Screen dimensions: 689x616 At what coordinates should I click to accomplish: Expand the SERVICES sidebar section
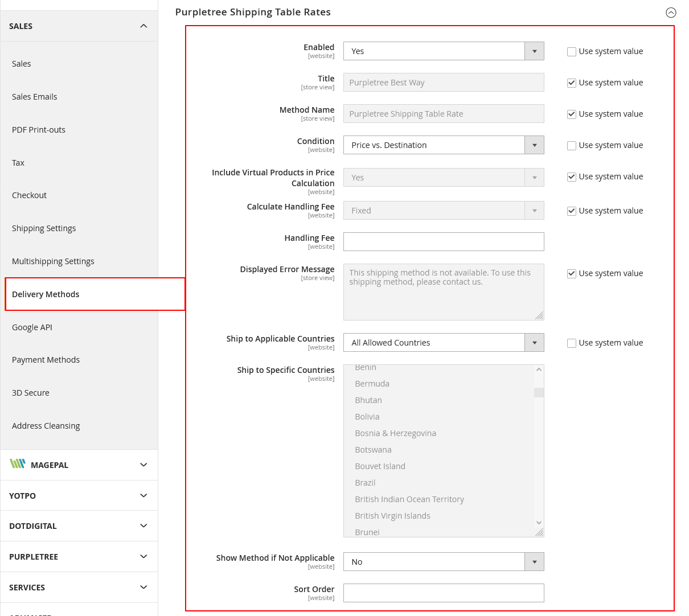[x=143, y=587]
